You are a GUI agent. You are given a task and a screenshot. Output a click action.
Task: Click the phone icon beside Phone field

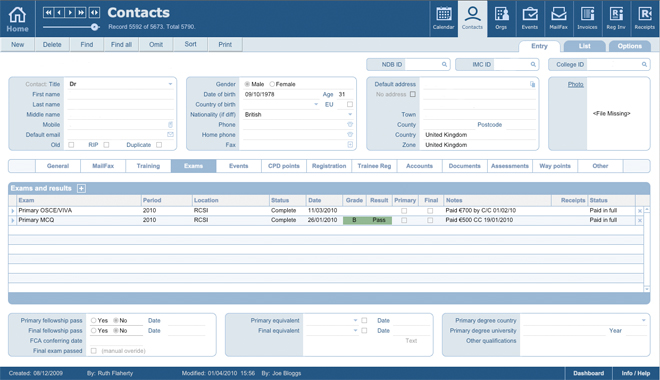(350, 125)
